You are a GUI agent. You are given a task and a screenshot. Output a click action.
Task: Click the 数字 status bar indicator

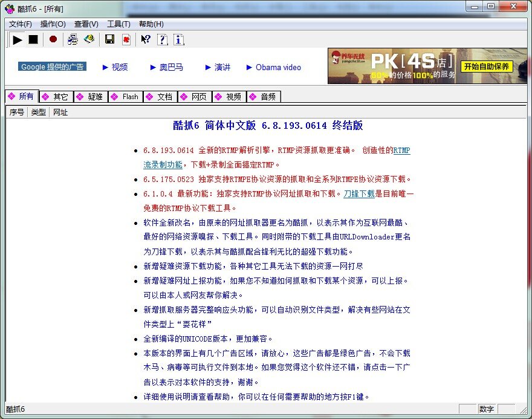click(x=487, y=409)
